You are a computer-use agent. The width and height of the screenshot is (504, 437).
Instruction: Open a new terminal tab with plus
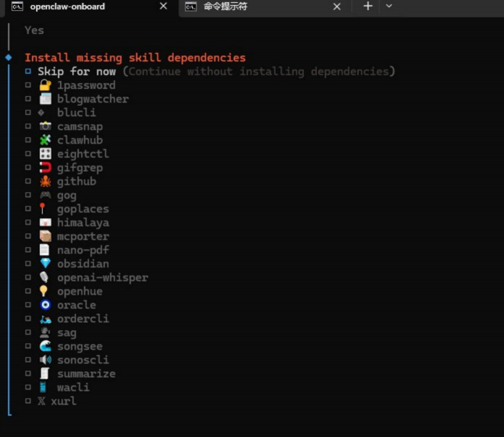tap(368, 7)
